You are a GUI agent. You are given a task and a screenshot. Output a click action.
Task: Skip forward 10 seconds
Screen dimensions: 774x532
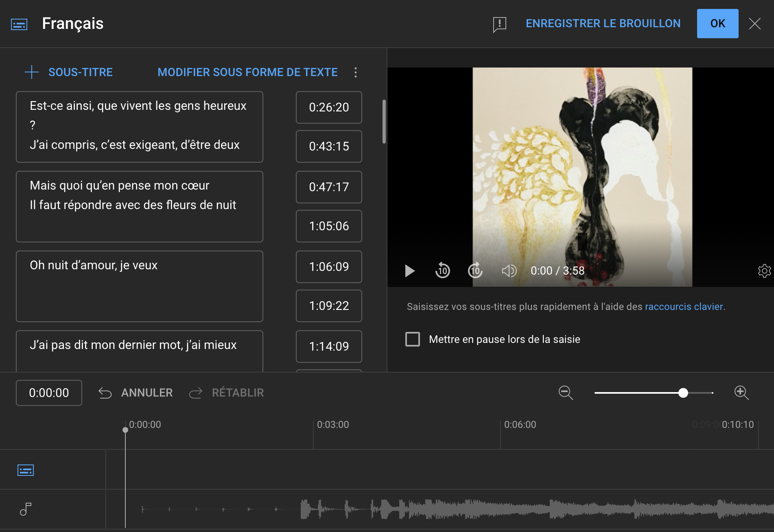click(x=475, y=270)
